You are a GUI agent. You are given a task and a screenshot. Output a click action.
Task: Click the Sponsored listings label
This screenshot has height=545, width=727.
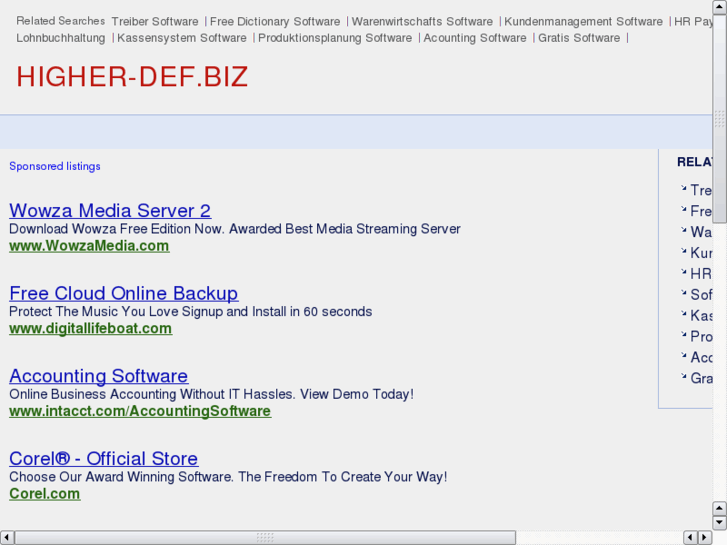tap(55, 166)
